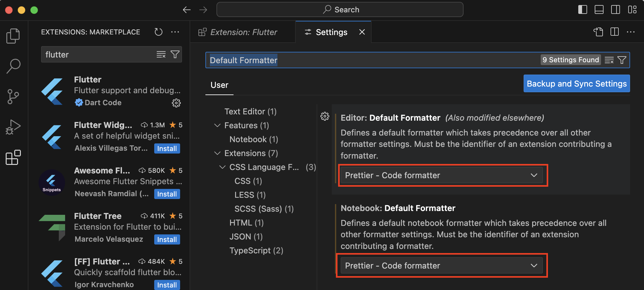Open gear menu for Editor Default Formatter

(325, 117)
